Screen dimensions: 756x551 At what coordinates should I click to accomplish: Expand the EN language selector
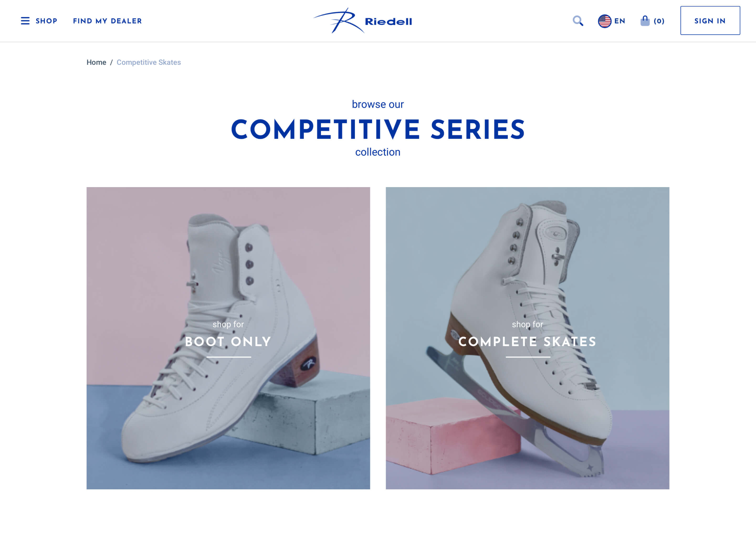(619, 21)
